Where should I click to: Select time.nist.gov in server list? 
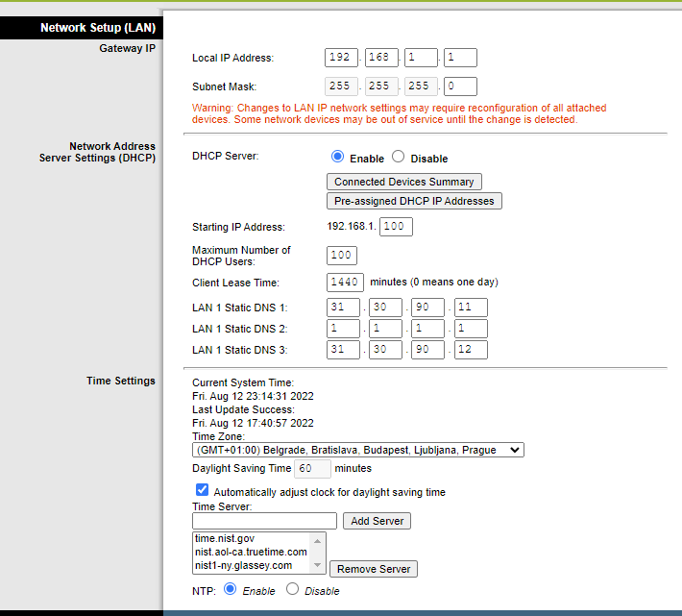coord(252,538)
